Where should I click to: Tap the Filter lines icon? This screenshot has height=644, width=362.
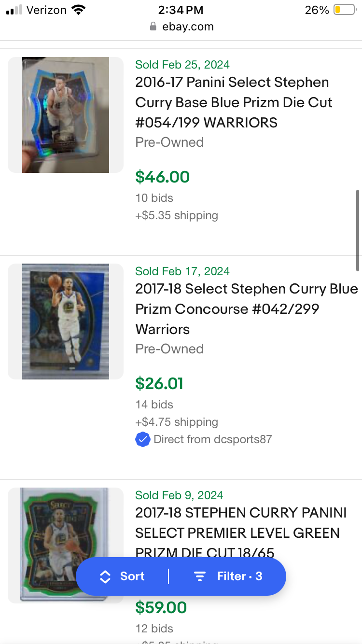click(199, 576)
